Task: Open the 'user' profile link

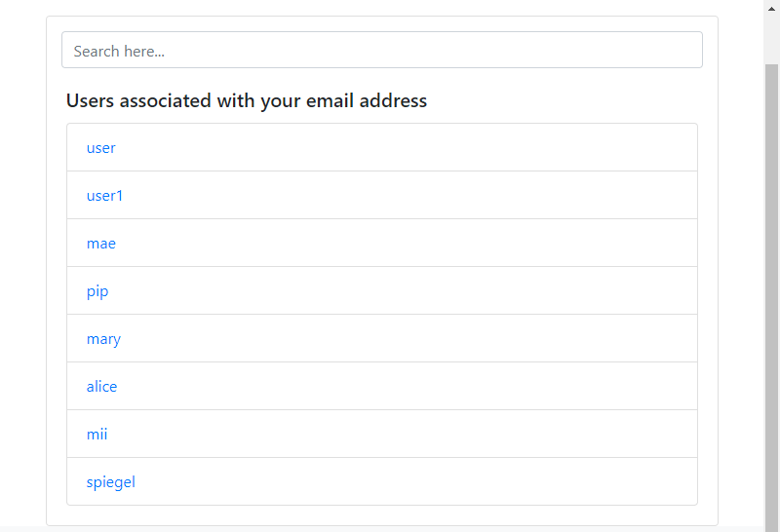Action: (x=100, y=148)
